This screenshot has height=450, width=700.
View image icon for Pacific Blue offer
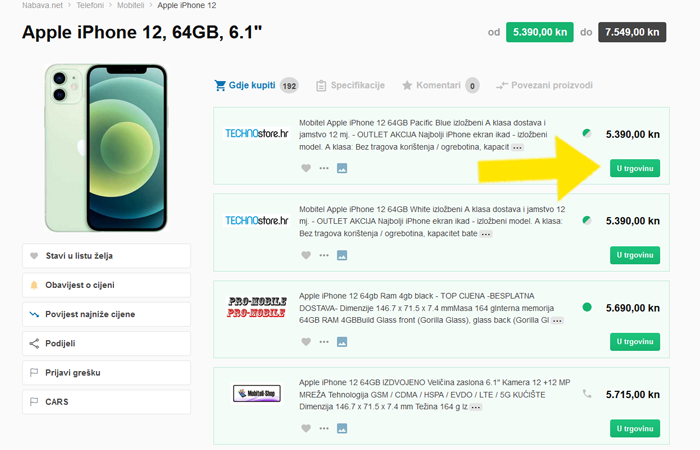342,168
